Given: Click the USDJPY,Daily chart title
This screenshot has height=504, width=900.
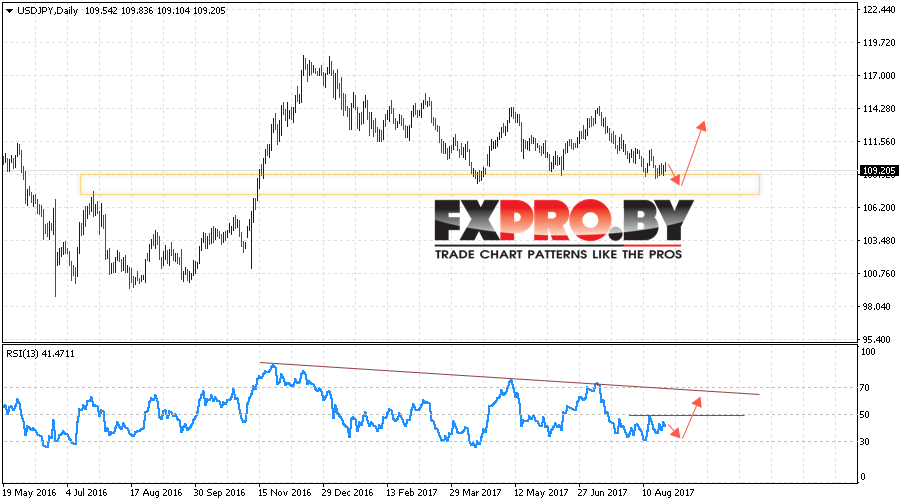Looking at the screenshot, I should (x=48, y=10).
